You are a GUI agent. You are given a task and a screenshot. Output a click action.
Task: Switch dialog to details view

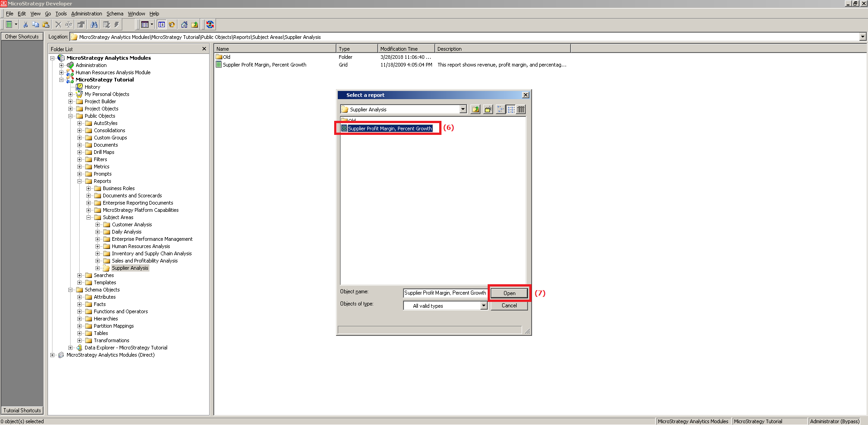tap(521, 110)
